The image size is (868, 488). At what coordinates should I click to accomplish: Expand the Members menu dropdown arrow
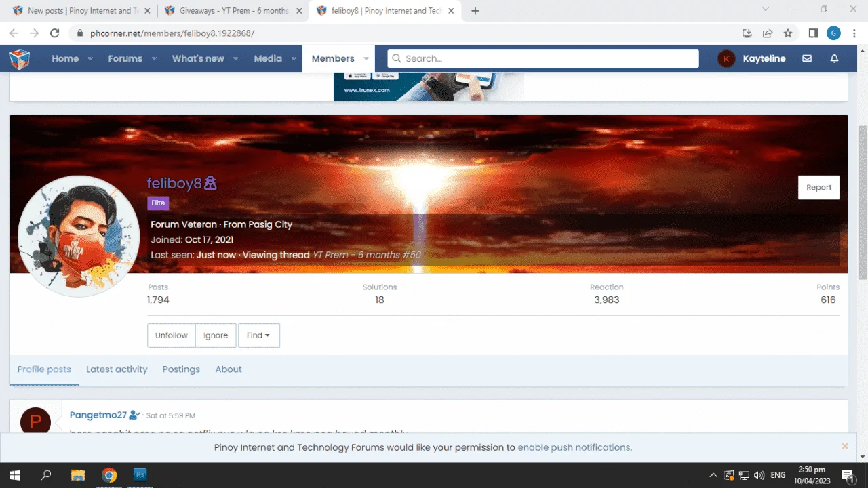(x=366, y=59)
